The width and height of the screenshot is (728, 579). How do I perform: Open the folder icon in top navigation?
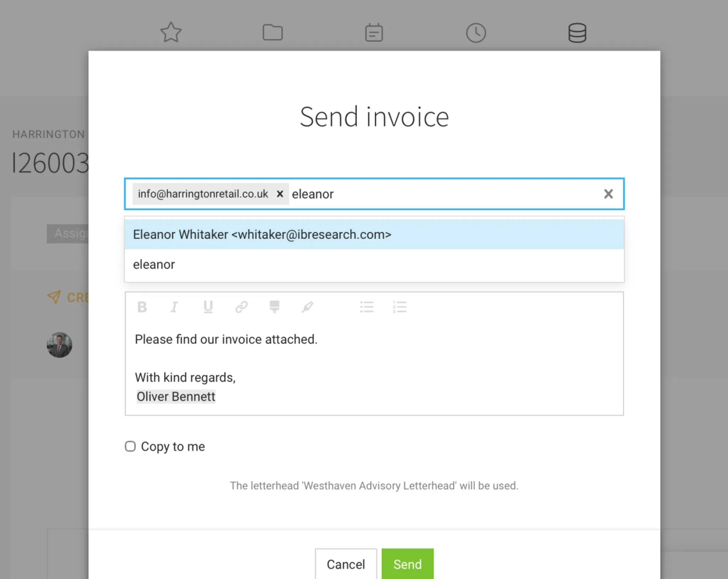tap(273, 32)
